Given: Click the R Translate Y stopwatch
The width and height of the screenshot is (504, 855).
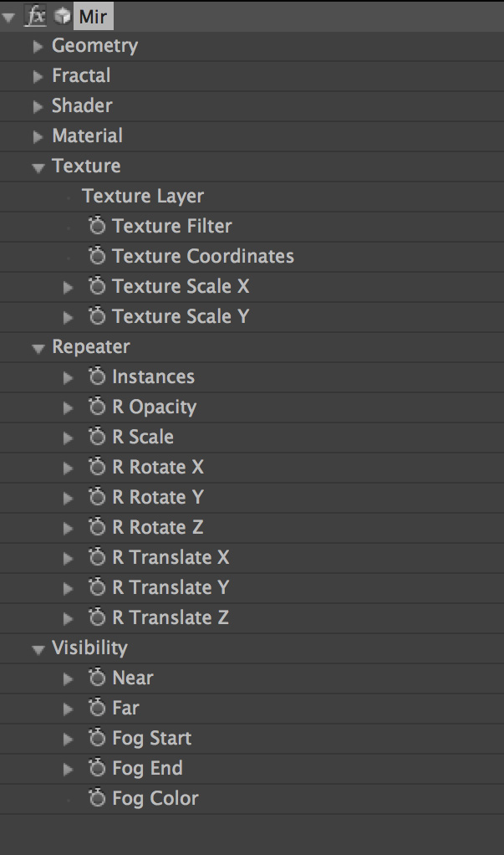Looking at the screenshot, I should [97, 586].
